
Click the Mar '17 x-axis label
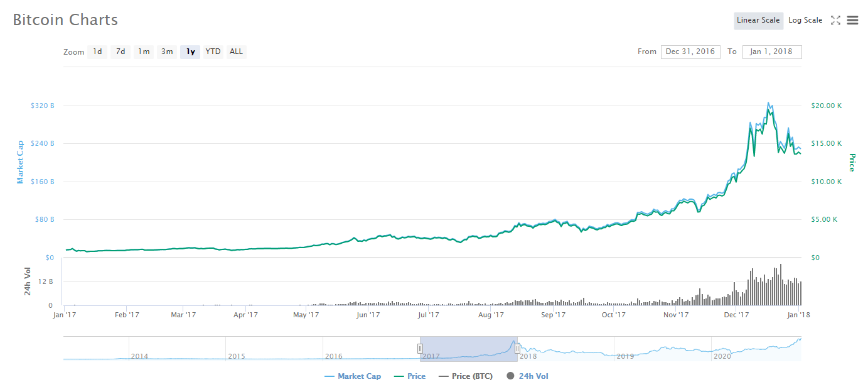(x=184, y=315)
